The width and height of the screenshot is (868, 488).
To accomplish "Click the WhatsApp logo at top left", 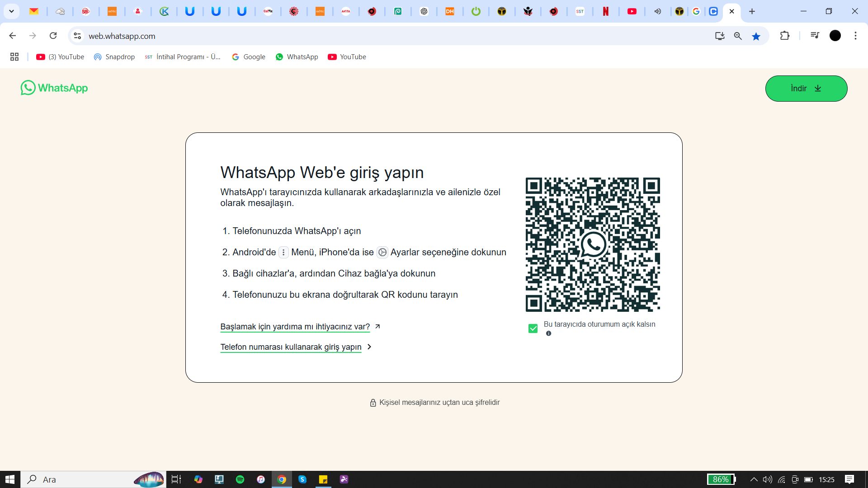I will click(x=54, y=88).
